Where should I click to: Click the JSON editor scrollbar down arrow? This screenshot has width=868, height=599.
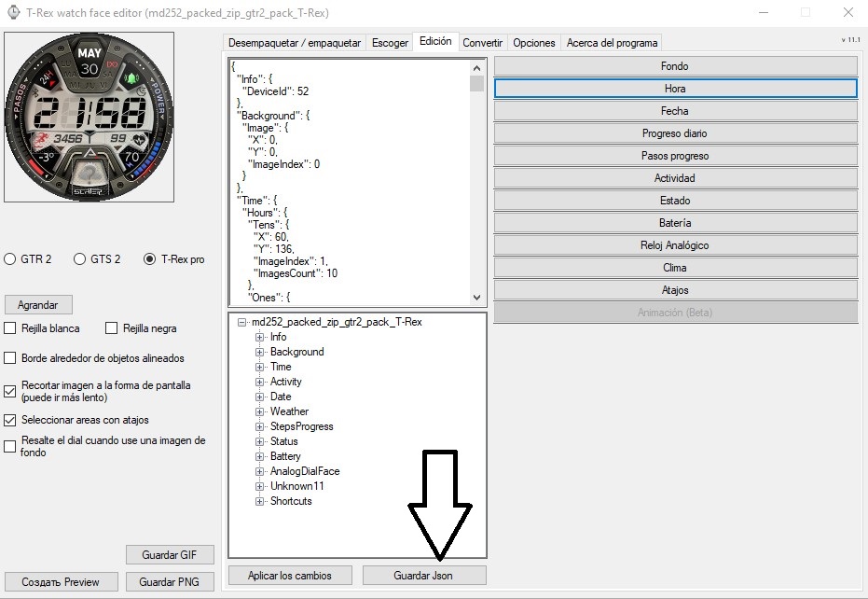click(x=477, y=298)
